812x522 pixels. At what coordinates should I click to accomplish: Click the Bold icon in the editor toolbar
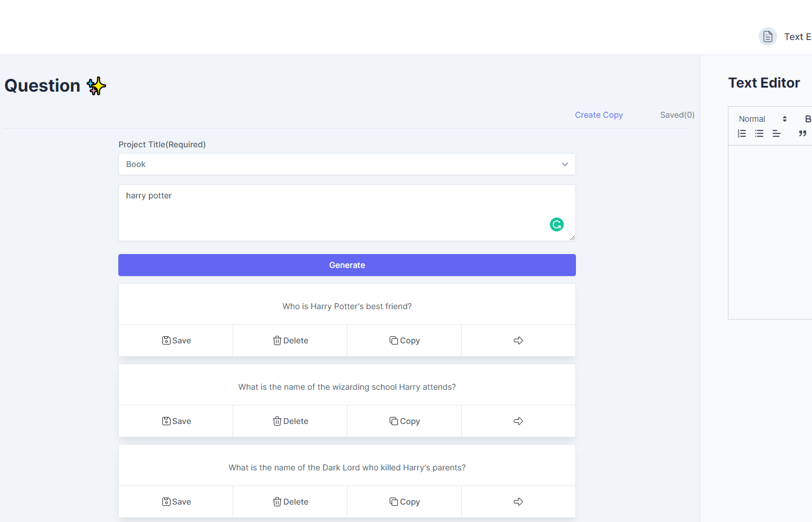pyautogui.click(x=809, y=118)
